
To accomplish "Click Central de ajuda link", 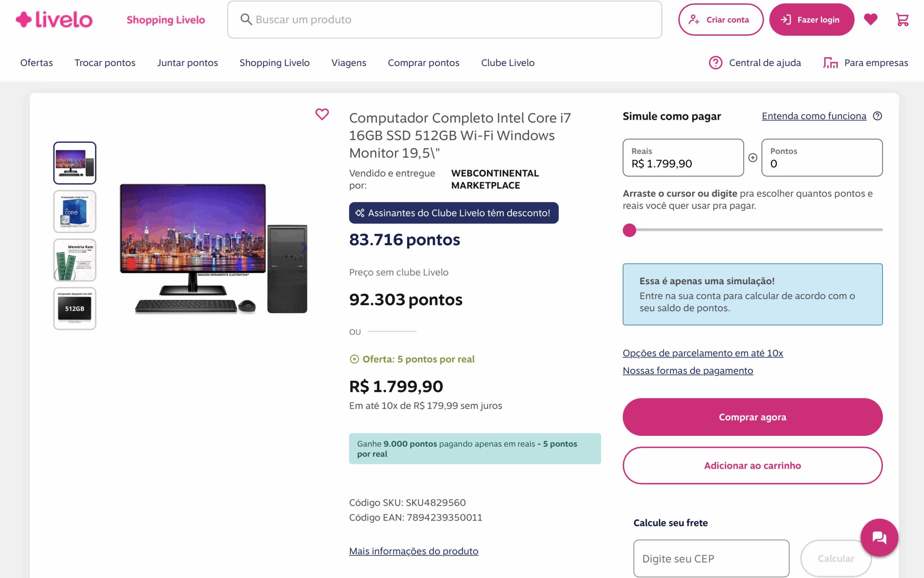I will pyautogui.click(x=764, y=63).
